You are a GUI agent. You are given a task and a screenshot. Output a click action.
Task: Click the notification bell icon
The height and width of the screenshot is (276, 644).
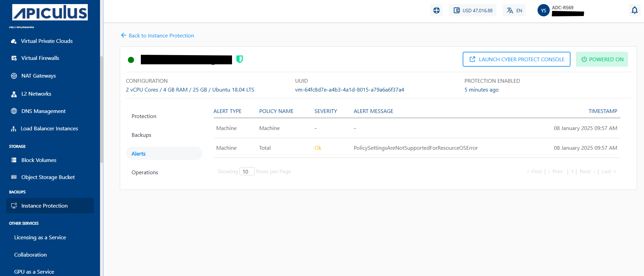[634, 10]
